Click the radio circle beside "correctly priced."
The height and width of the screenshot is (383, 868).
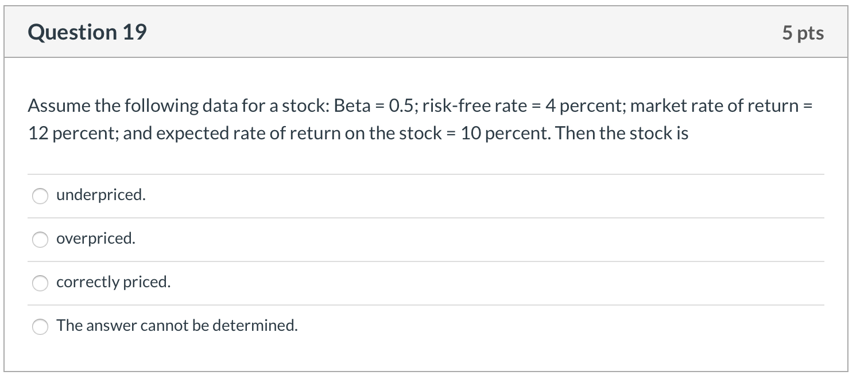click(40, 282)
